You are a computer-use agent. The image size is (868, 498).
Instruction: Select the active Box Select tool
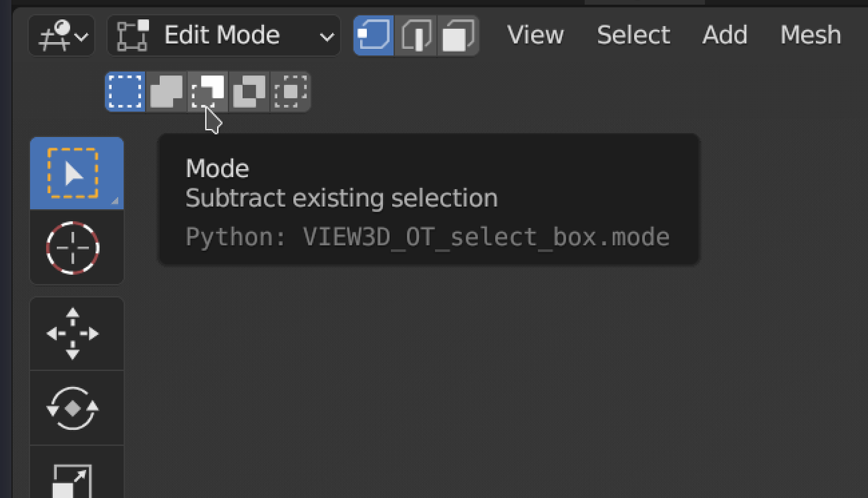[x=77, y=173]
